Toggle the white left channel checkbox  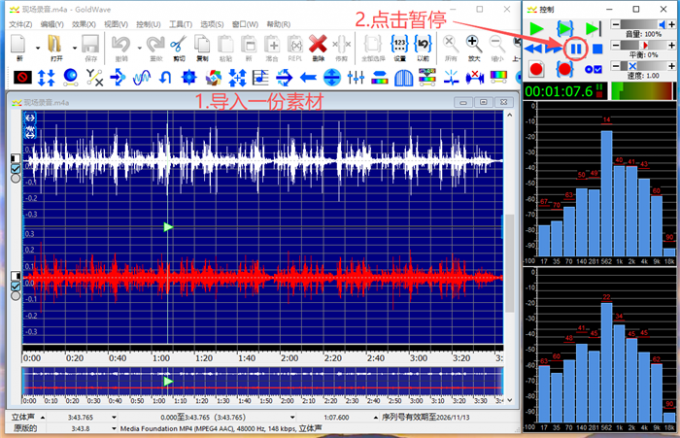click(14, 170)
